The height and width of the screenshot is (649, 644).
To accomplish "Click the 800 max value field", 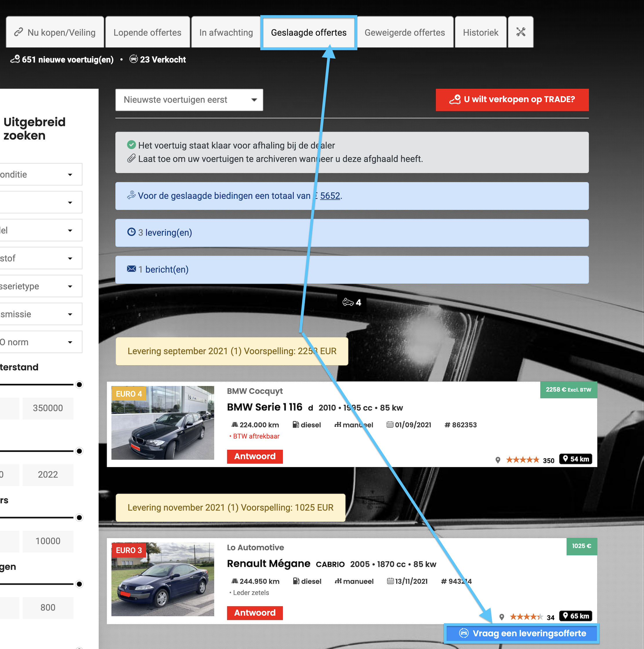I will (48, 608).
